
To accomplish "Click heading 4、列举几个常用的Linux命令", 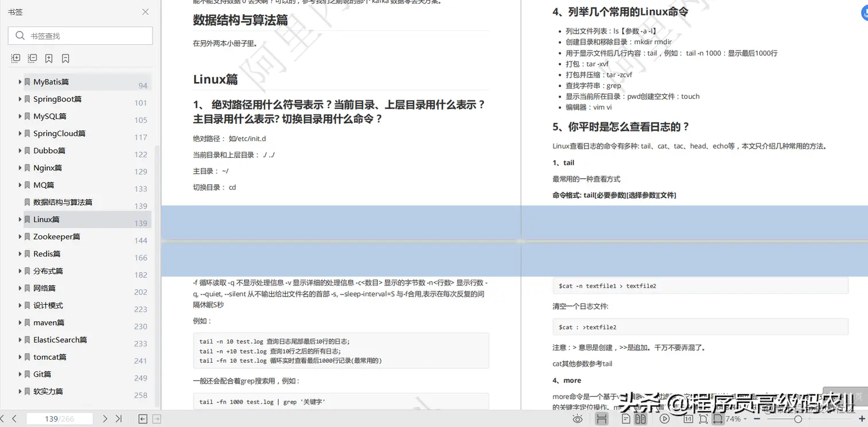I will [x=621, y=11].
